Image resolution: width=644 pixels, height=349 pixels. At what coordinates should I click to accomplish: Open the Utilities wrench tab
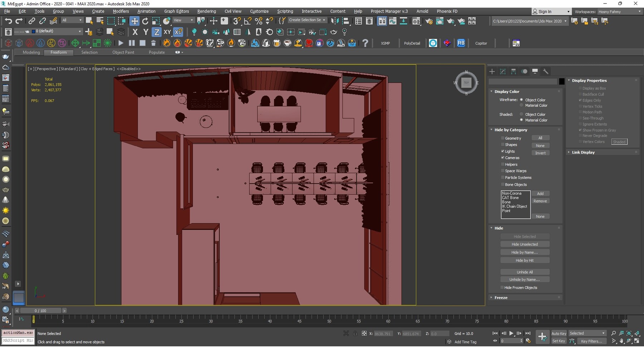(546, 72)
